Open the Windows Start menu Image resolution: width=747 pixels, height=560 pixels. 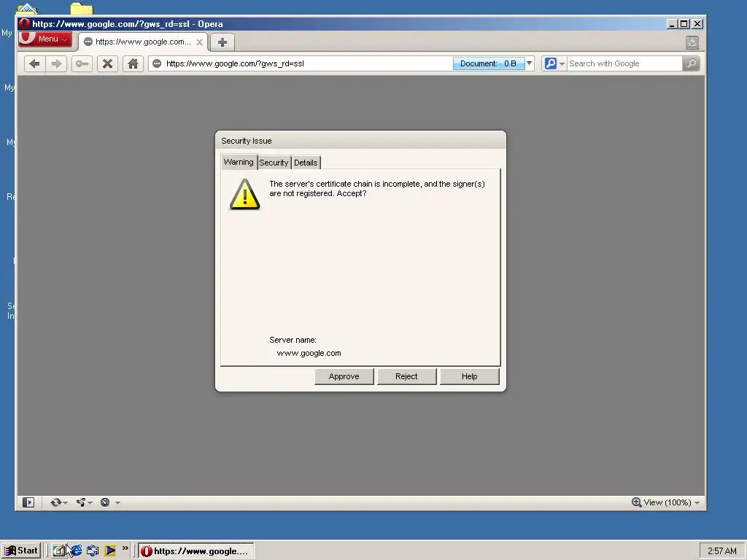coord(21,551)
